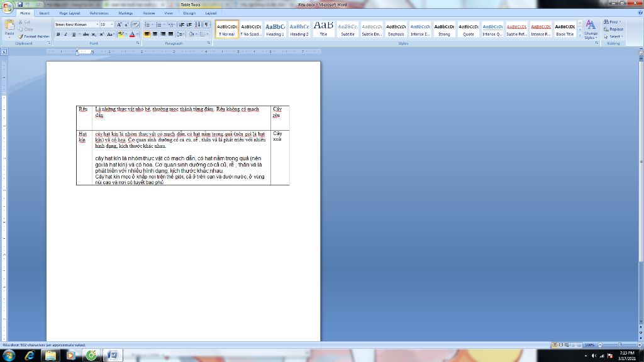Screen dimensions: 644x362
Task: Click Clear Formatting icon
Action: [x=135, y=25]
